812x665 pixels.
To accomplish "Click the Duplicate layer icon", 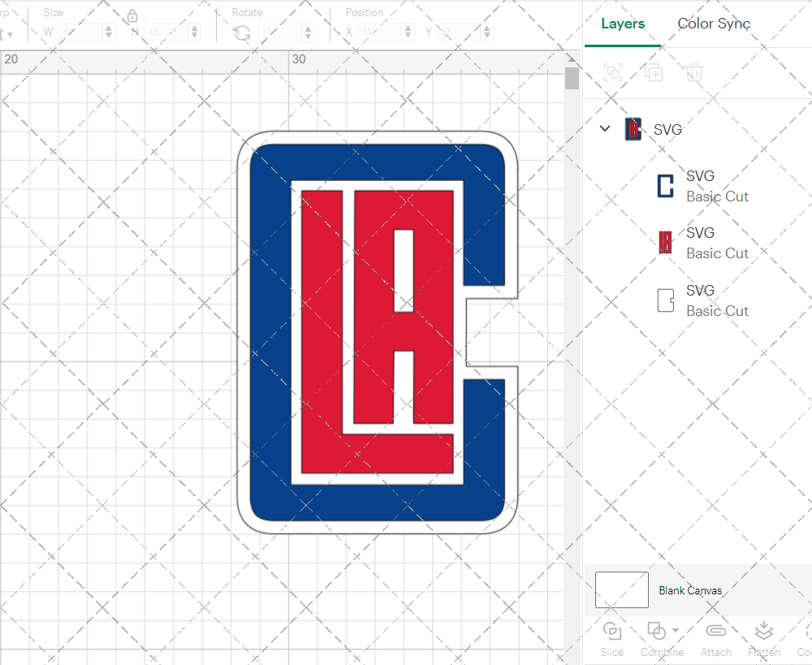I will (654, 72).
